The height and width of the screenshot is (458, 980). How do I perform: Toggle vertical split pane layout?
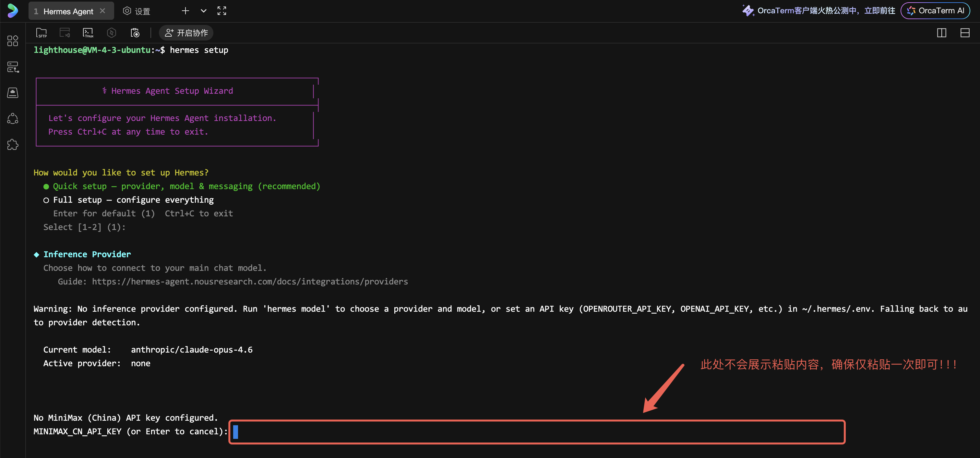click(941, 33)
